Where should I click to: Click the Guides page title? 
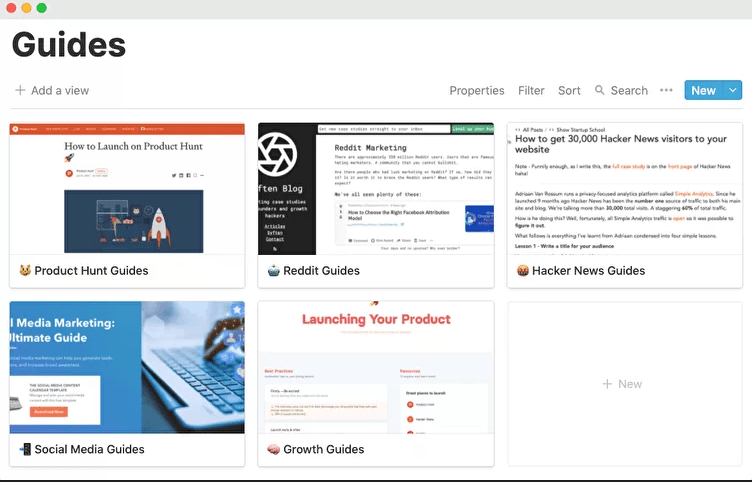tap(68, 45)
